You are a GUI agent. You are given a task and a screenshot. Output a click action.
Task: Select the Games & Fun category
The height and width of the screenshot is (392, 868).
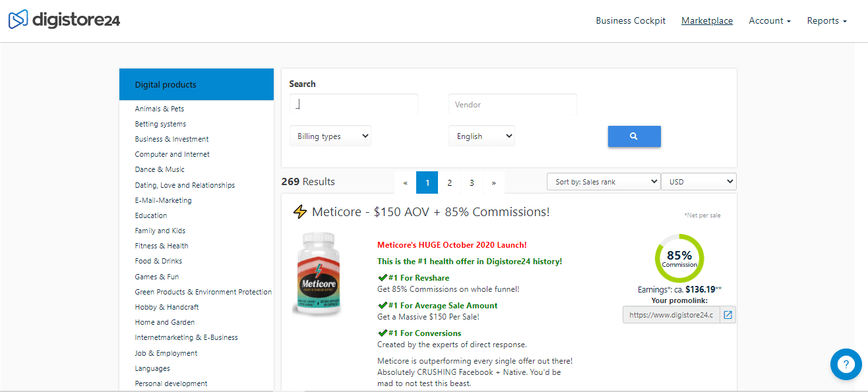(x=157, y=277)
